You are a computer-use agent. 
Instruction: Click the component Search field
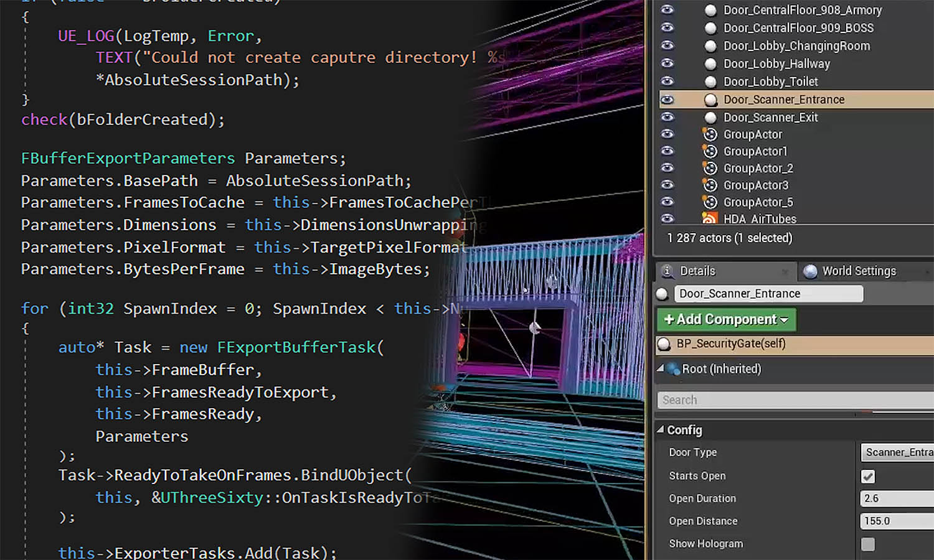[x=796, y=400]
